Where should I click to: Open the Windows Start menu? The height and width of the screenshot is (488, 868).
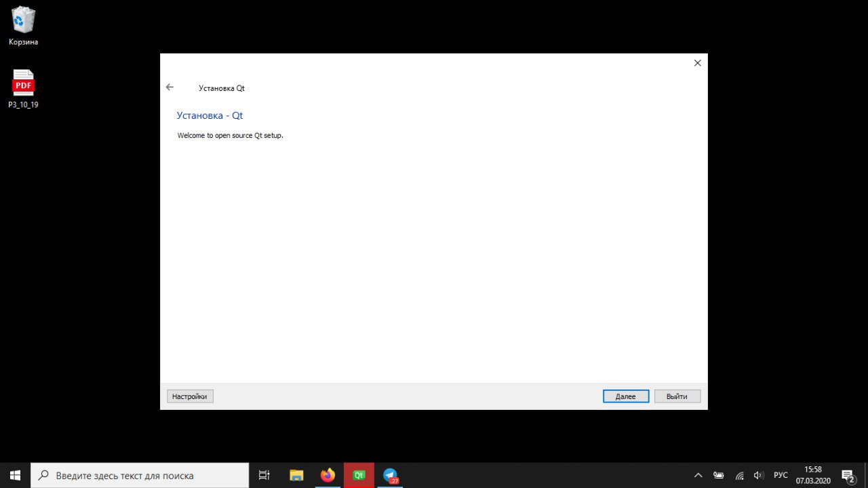point(15,475)
